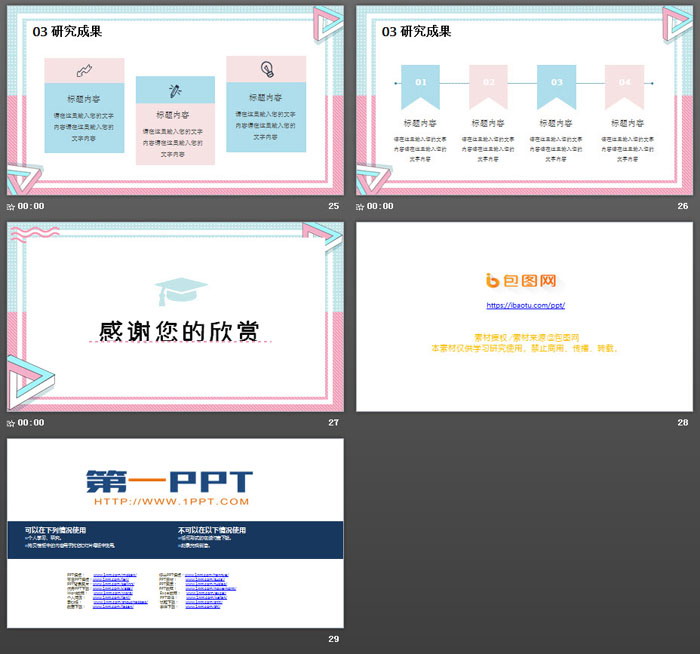Image resolution: width=700 pixels, height=654 pixels.
Task: Click '不可以在以下情况使用' heading on slide 29
Action: [212, 530]
